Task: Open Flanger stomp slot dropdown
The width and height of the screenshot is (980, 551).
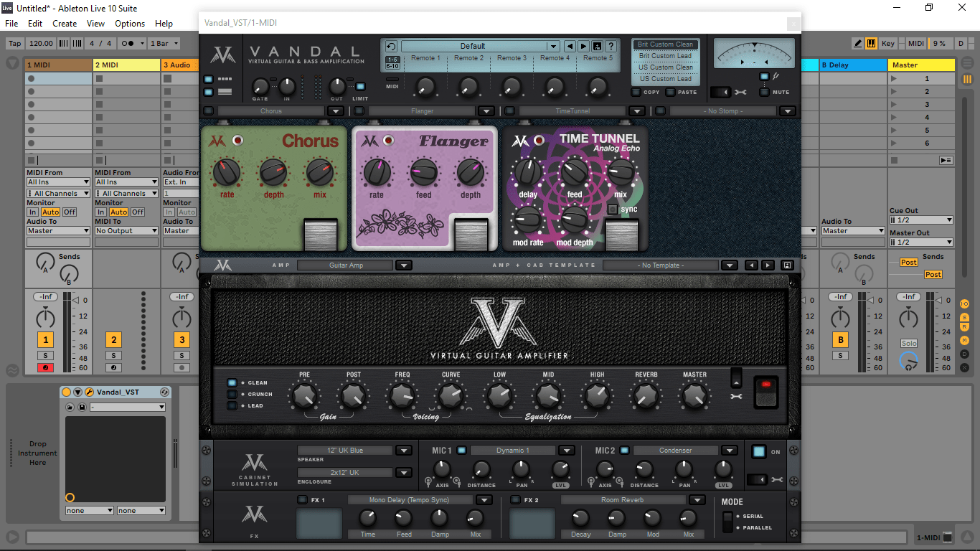Action: pyautogui.click(x=486, y=111)
